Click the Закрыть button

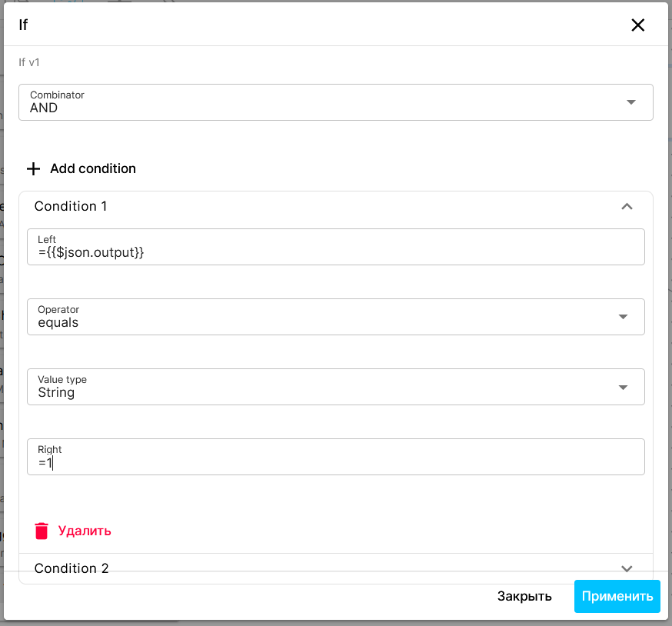(x=524, y=597)
